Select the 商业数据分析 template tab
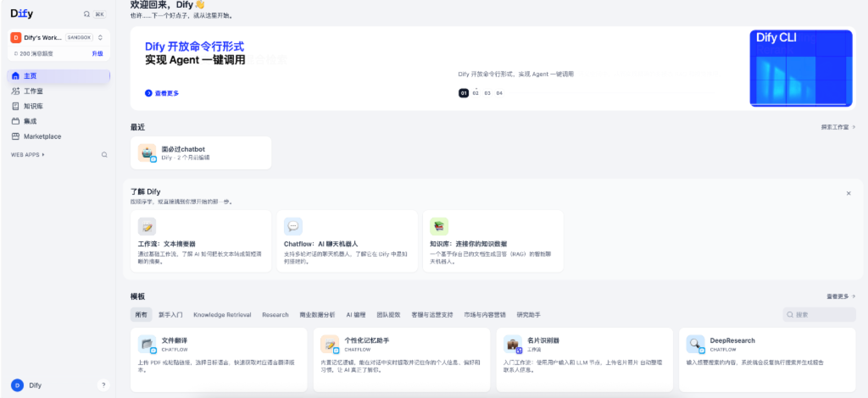Image resolution: width=868 pixels, height=398 pixels. pyautogui.click(x=317, y=315)
